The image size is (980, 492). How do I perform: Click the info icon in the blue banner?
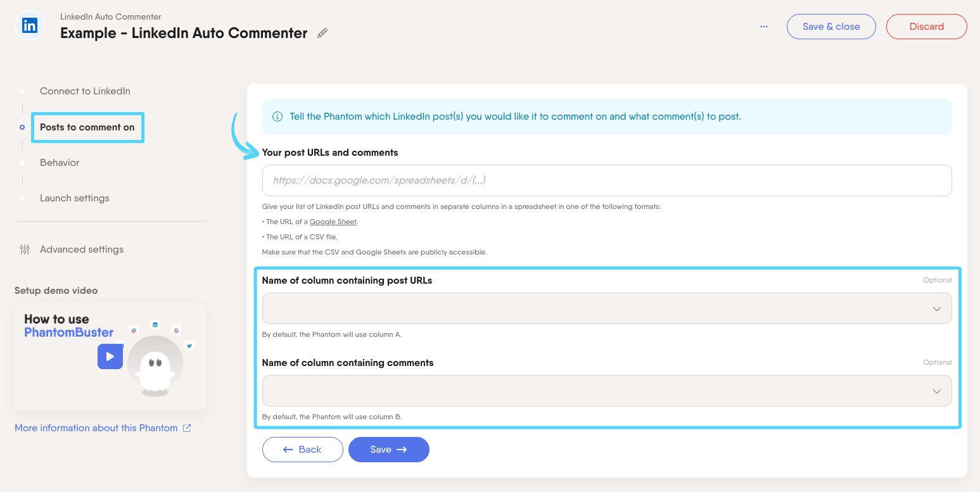tap(277, 117)
